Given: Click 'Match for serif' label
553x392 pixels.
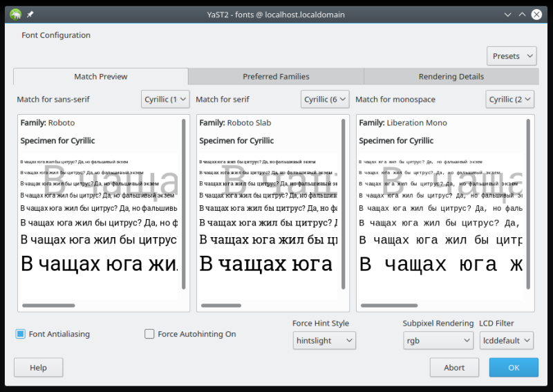Looking at the screenshot, I should (x=223, y=100).
